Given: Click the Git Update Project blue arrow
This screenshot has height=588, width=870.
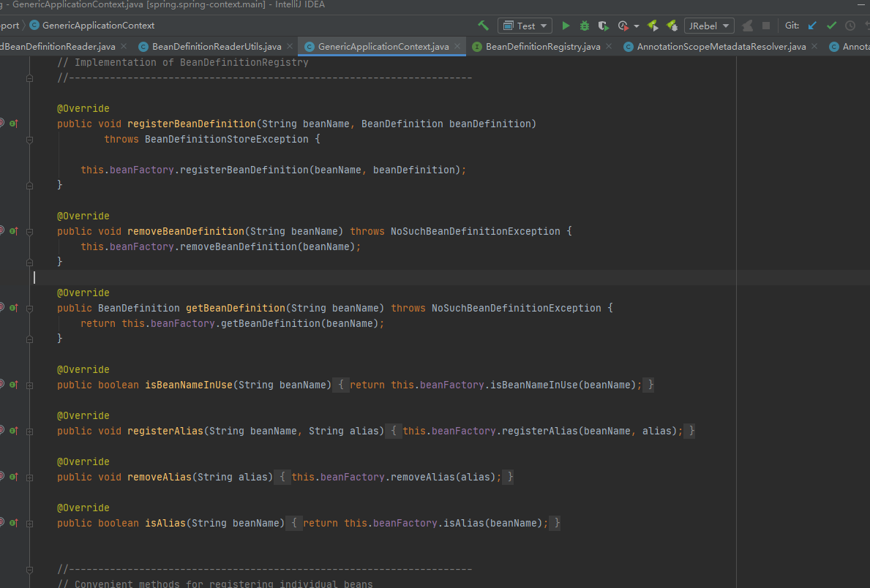Looking at the screenshot, I should [x=812, y=26].
